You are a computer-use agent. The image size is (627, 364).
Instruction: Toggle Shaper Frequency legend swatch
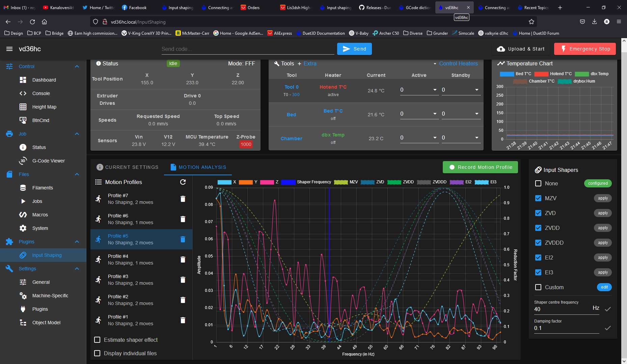(288, 182)
